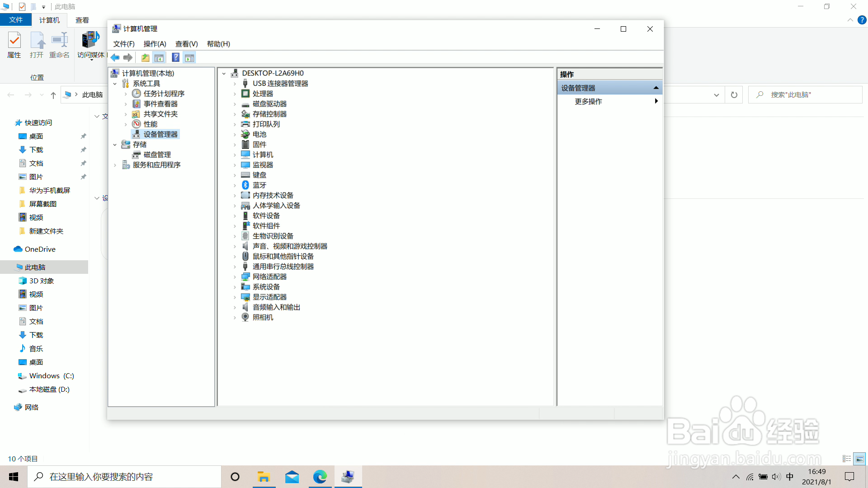Open OneDrive in Explorer navigation pane
Screen dimensions: 868x488
[40, 249]
